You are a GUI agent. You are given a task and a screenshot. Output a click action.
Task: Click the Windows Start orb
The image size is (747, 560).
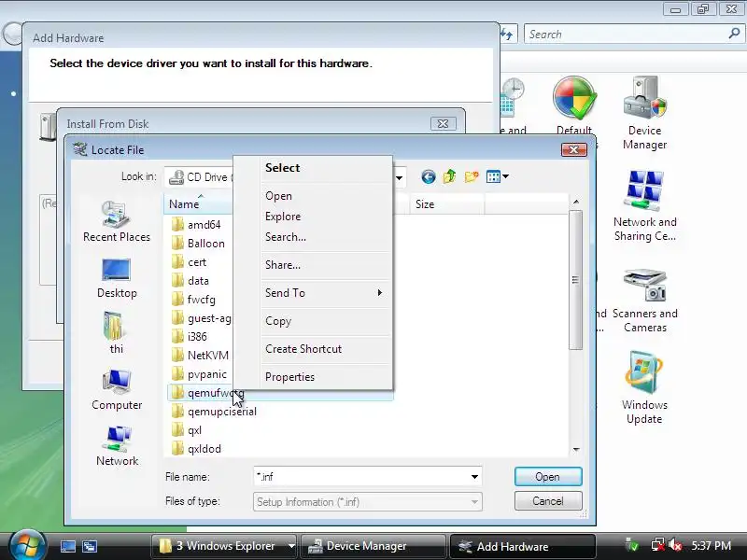point(27,545)
